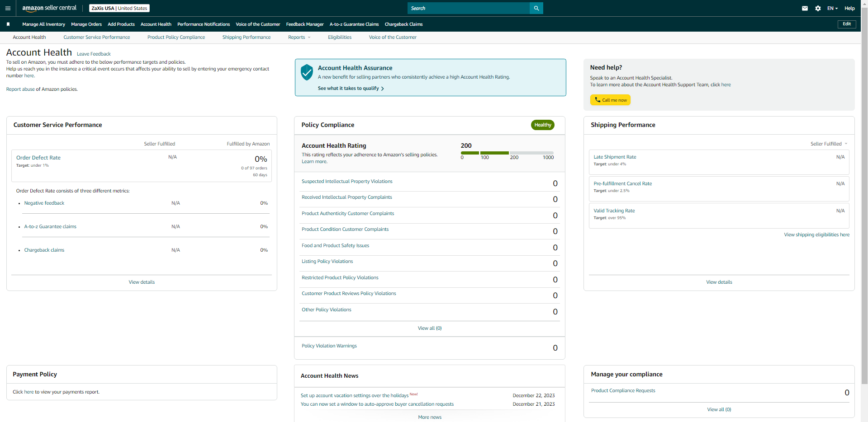Open Listing Policy Violations

pos(327,261)
